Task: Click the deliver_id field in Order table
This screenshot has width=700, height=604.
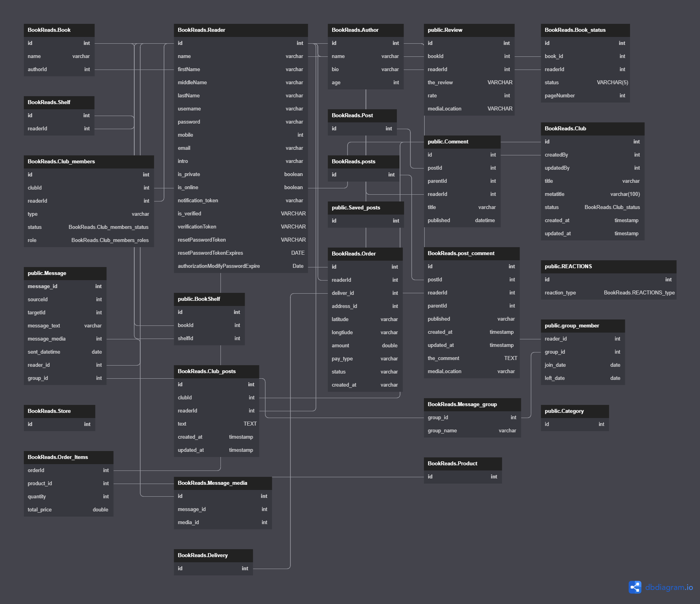Action: click(365, 293)
